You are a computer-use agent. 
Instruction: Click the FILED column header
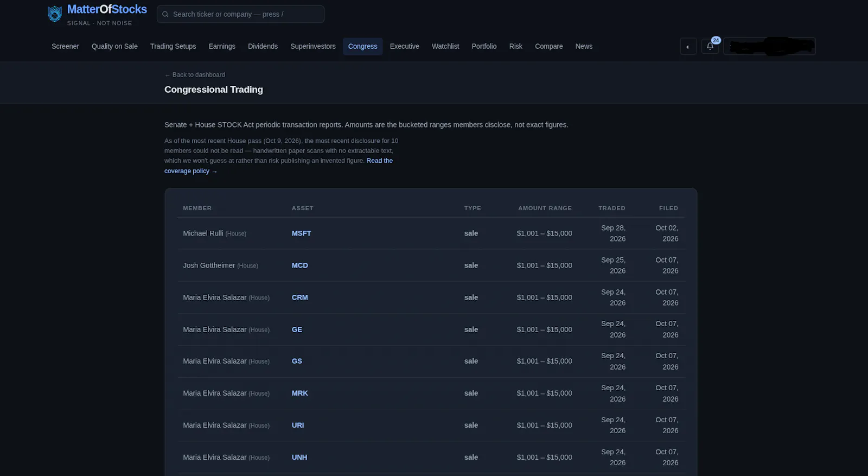668,208
